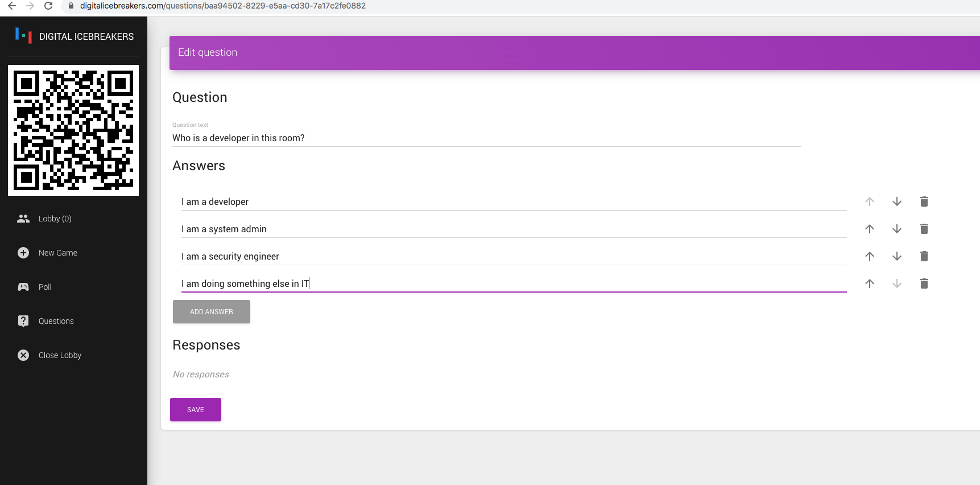Click the Poll gamepad icon
Viewport: 980px width, 485px height.
click(23, 287)
